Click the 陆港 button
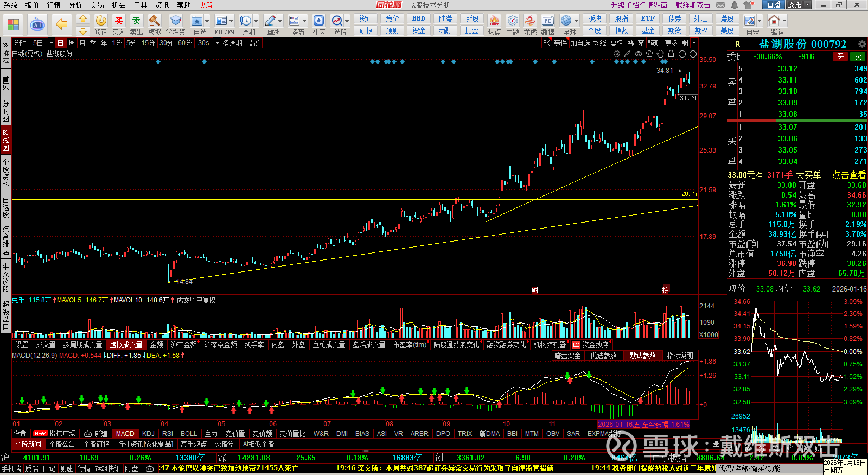 pos(445,18)
